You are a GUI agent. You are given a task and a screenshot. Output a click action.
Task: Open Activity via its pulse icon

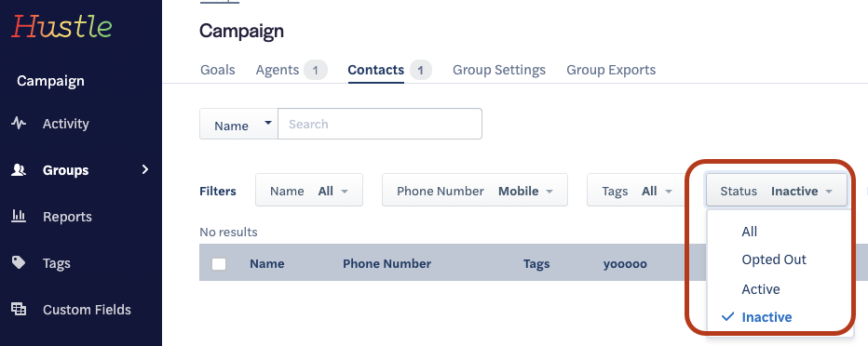click(x=19, y=124)
